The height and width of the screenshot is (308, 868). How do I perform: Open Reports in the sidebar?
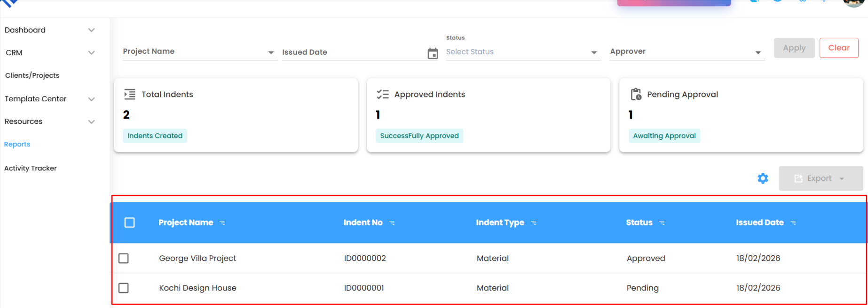coord(17,144)
